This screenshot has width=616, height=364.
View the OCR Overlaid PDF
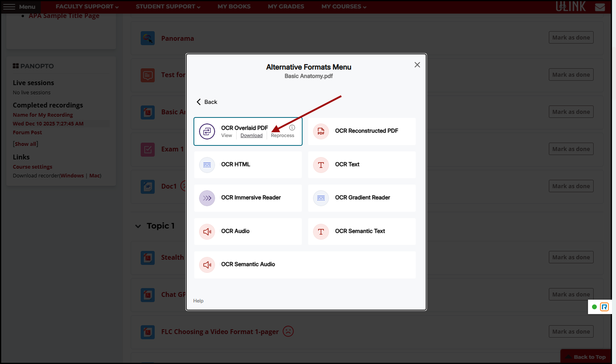point(227,135)
